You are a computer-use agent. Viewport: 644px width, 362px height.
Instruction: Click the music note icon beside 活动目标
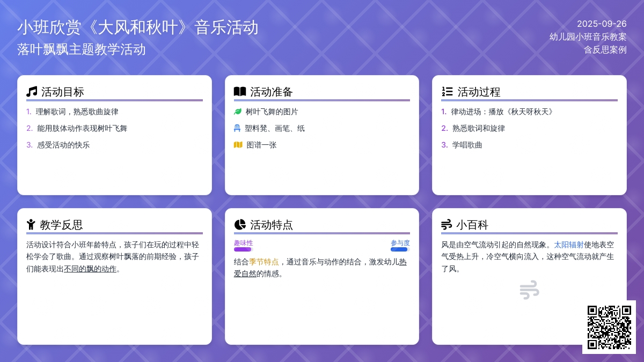tap(32, 92)
